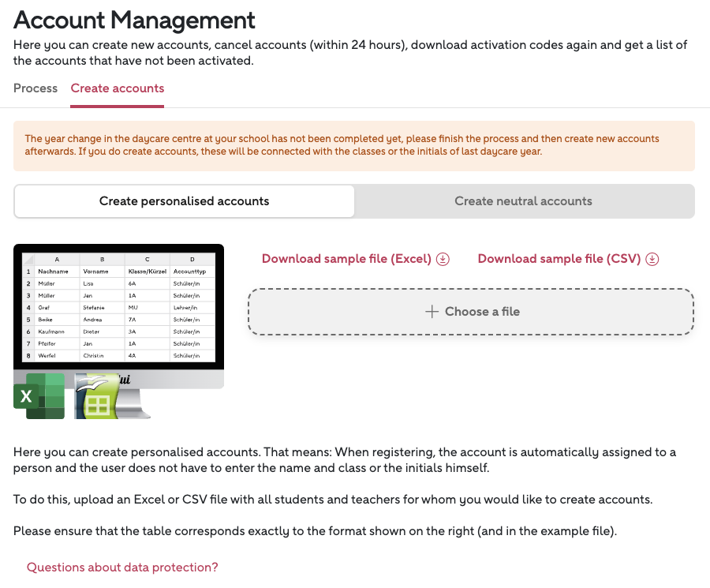Click the Klasse/Kürzel header cell in sample table
Image resolution: width=710 pixels, height=588 pixels.
pyautogui.click(x=147, y=271)
